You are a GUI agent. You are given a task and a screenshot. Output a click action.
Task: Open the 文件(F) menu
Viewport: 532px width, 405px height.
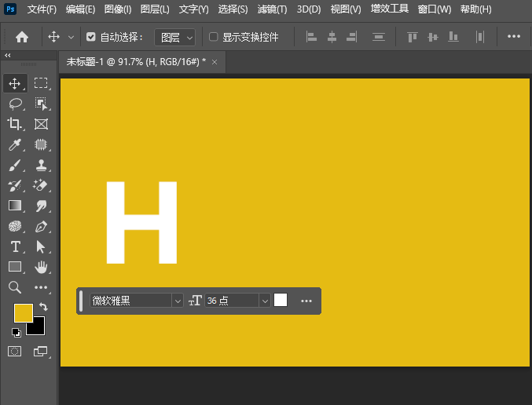tap(42, 9)
